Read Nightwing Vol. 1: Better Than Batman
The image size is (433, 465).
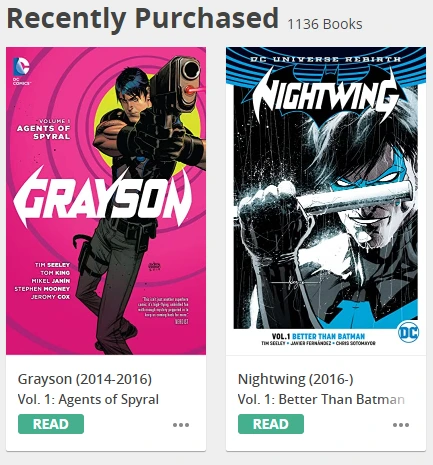271,424
